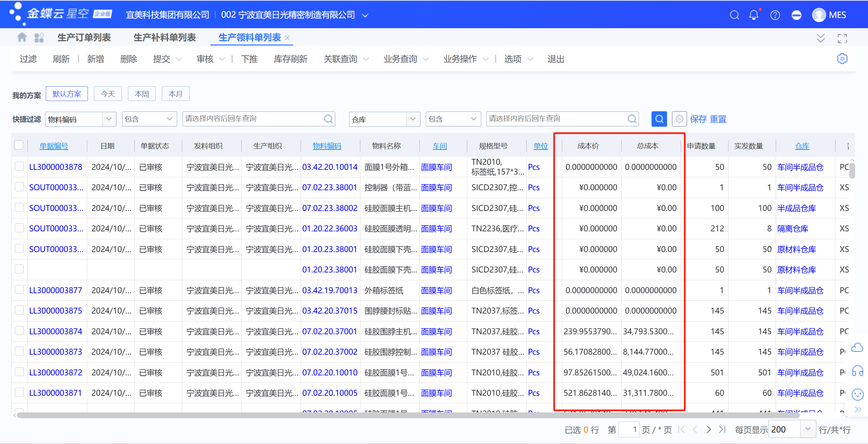Click the 重置 filter link
This screenshot has width=868, height=444.
718,119
